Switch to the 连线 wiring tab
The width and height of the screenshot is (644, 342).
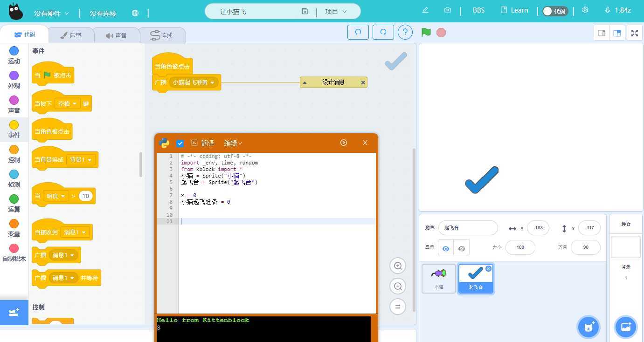[x=162, y=35]
